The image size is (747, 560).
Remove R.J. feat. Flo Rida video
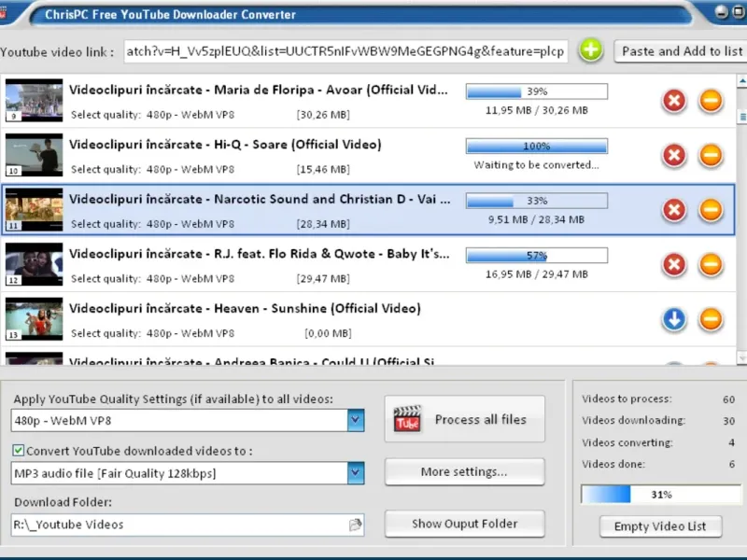(x=711, y=265)
